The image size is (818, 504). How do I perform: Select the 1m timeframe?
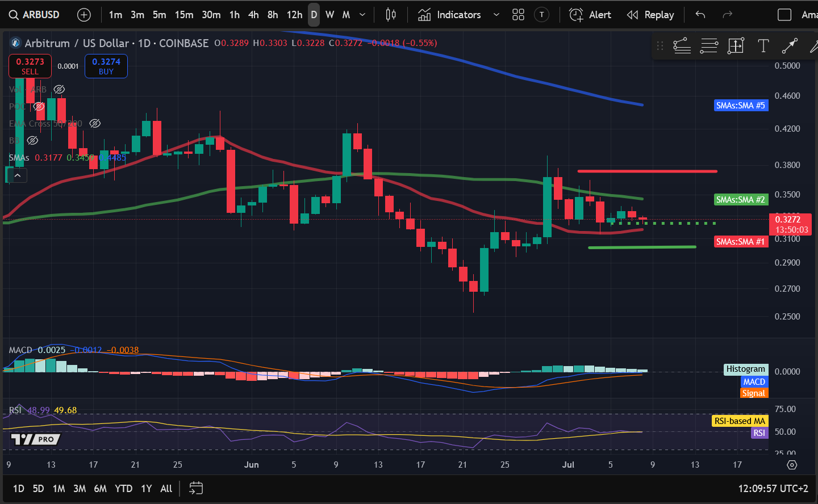pyautogui.click(x=115, y=15)
